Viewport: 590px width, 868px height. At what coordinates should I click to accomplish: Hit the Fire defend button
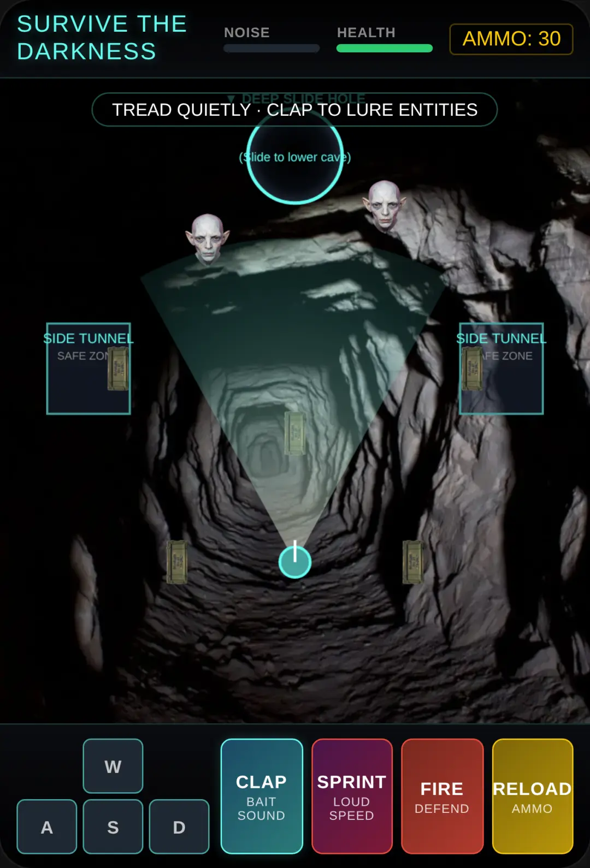pyautogui.click(x=442, y=796)
